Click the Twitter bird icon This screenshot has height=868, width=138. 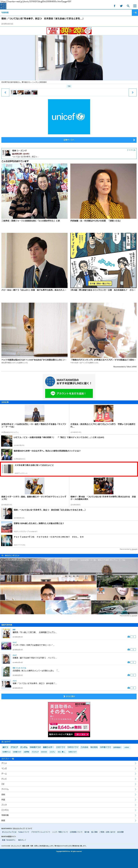(121, 6)
